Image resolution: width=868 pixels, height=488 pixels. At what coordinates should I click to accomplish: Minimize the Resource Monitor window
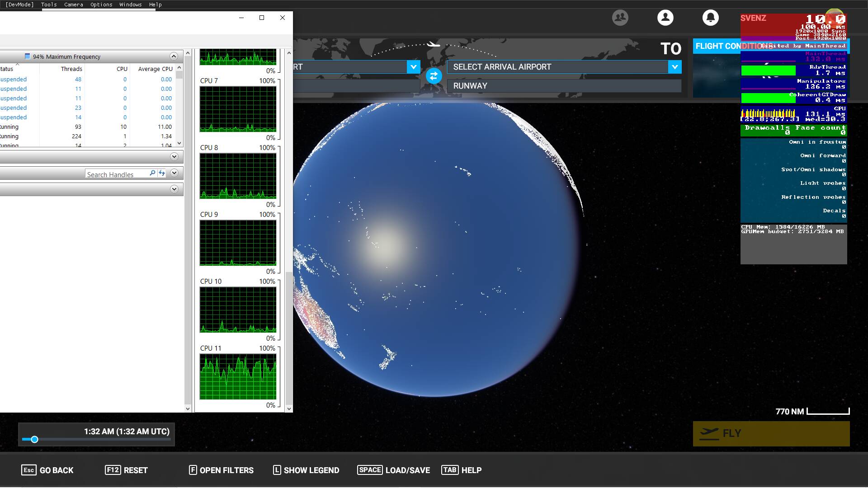[x=241, y=18]
